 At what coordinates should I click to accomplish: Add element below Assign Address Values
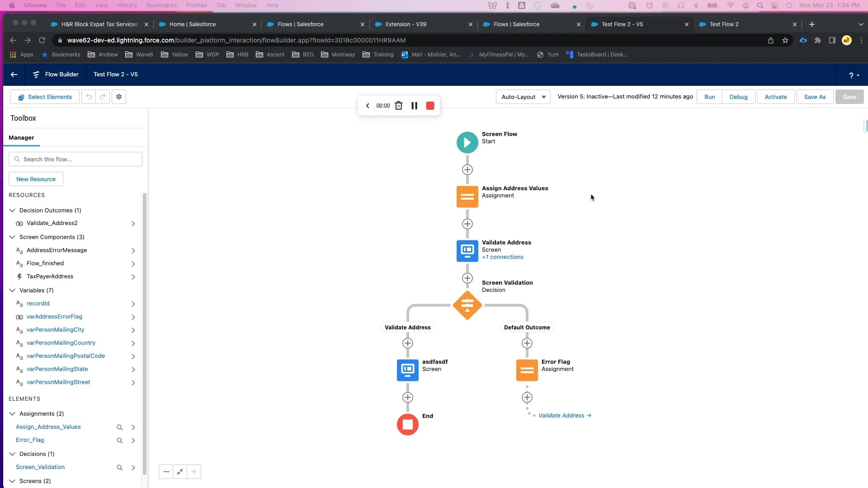[467, 224]
